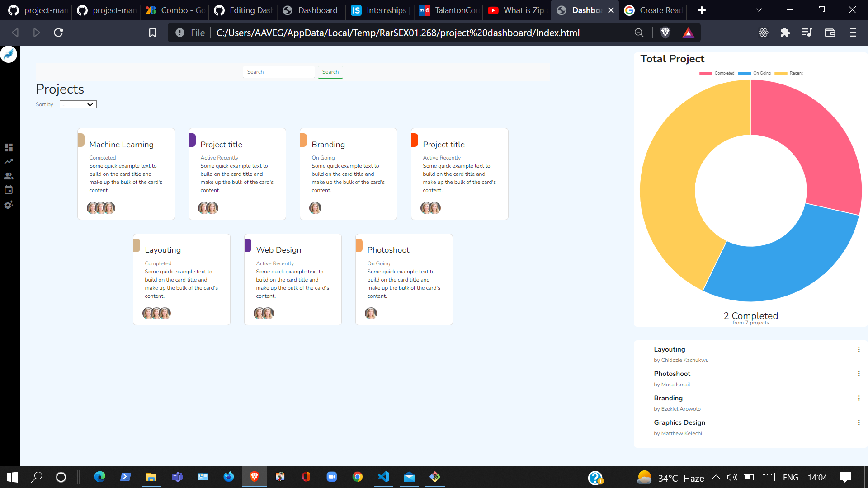Open the Sort by dropdown
Image resolution: width=868 pixels, height=488 pixels.
point(78,104)
